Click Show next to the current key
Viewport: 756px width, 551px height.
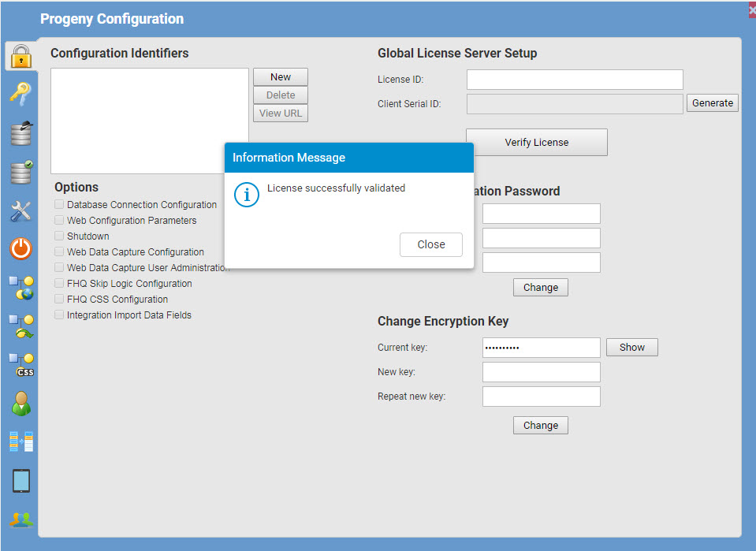[x=631, y=348]
